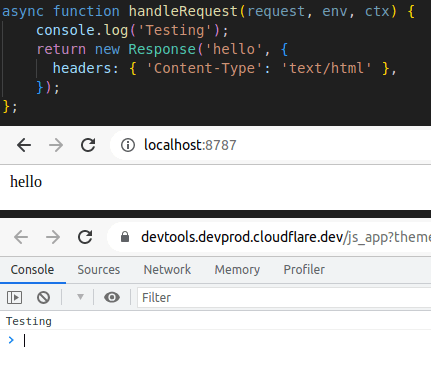Click the handleRequest function name in code
Screen dimensions: 431x387
(183, 11)
